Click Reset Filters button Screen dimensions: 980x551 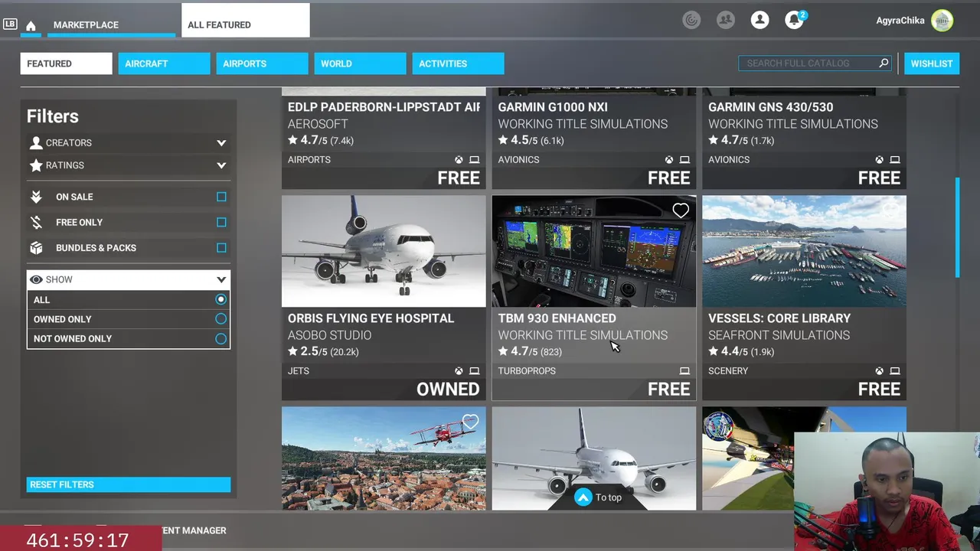click(129, 484)
